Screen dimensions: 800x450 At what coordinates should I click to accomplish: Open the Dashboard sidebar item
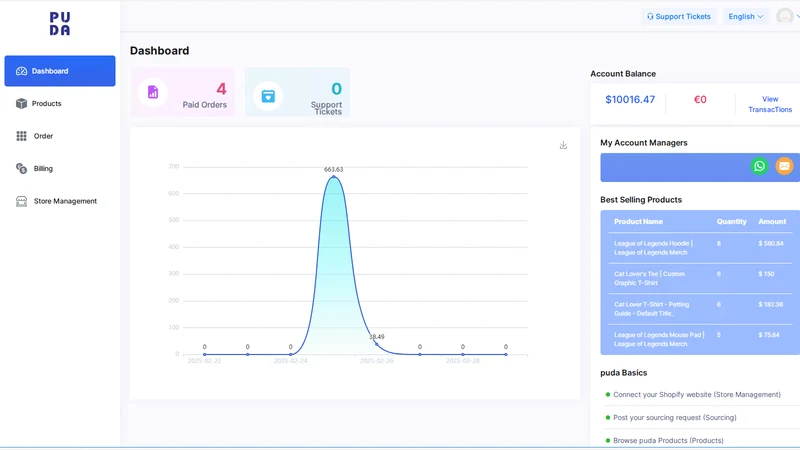[60, 71]
